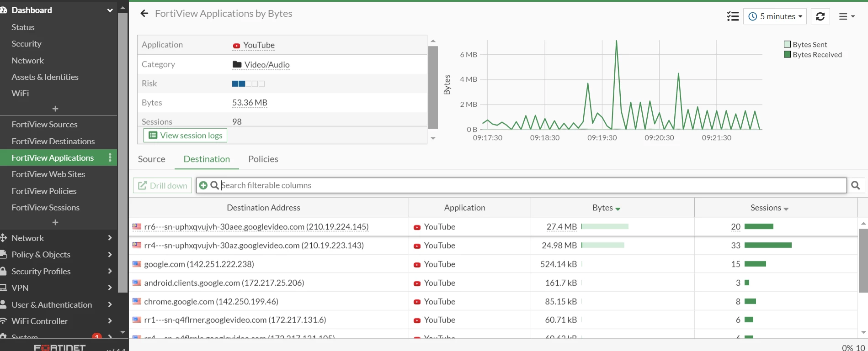The height and width of the screenshot is (351, 868).
Task: Click the Drill down button
Action: coord(163,185)
